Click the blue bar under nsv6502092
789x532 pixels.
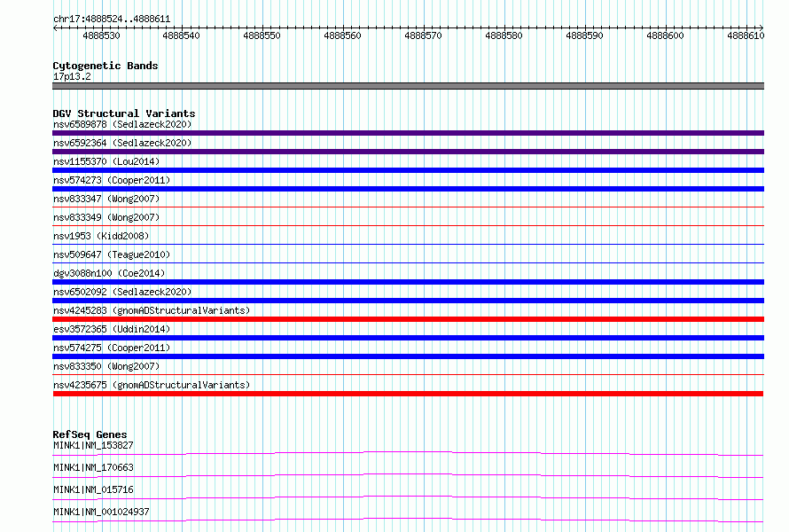(x=408, y=301)
